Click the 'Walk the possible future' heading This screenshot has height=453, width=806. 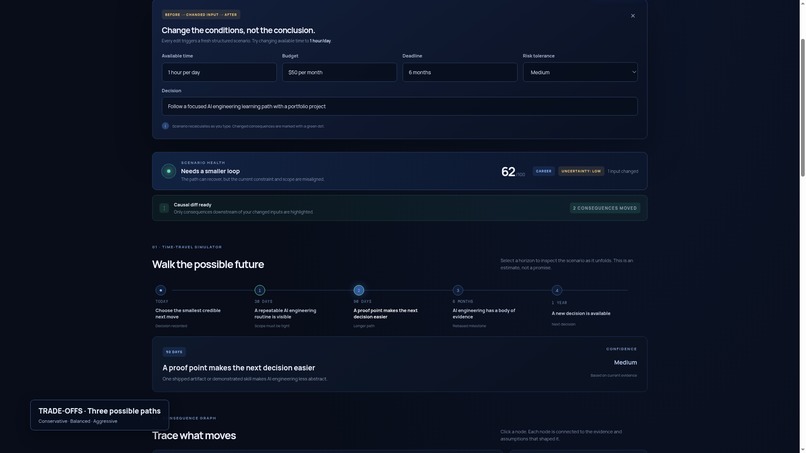click(x=208, y=264)
